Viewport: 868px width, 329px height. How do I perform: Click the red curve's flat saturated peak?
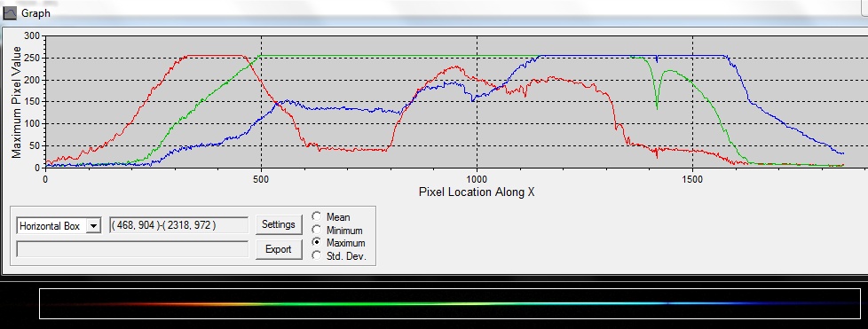coord(216,55)
